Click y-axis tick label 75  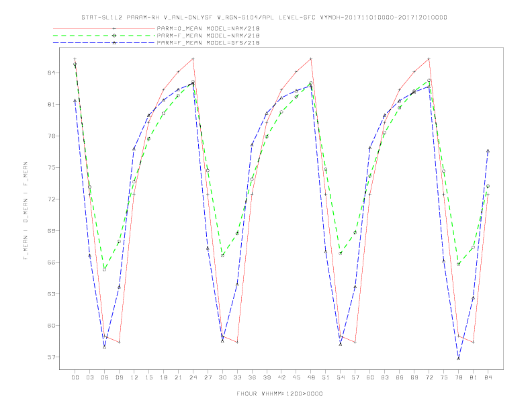[x=51, y=167]
